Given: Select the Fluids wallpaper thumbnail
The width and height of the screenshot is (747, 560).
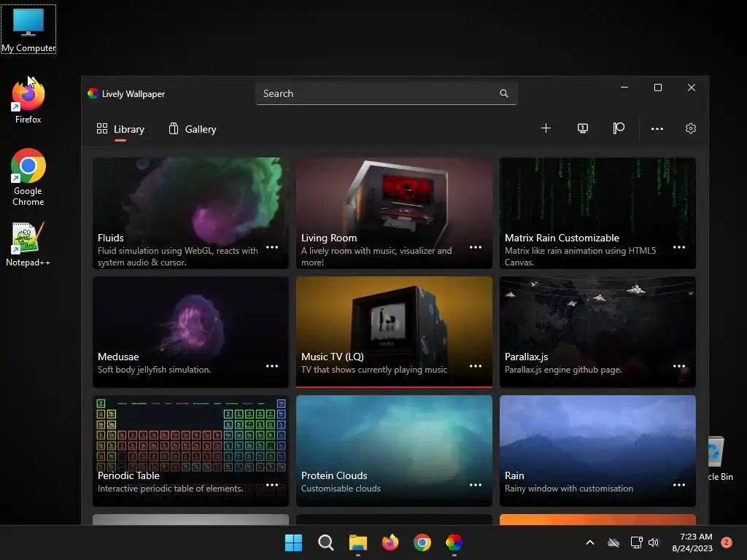Looking at the screenshot, I should pos(190,213).
